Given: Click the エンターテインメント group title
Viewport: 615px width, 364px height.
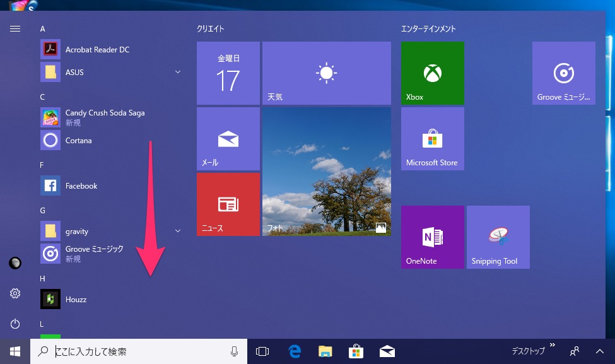Looking at the screenshot, I should click(428, 28).
